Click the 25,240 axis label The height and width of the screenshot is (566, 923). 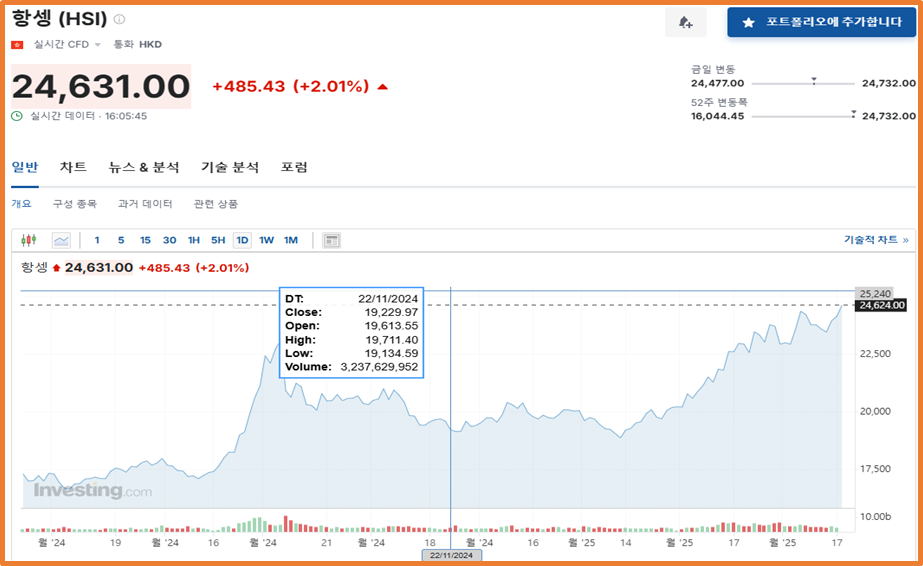tap(875, 293)
